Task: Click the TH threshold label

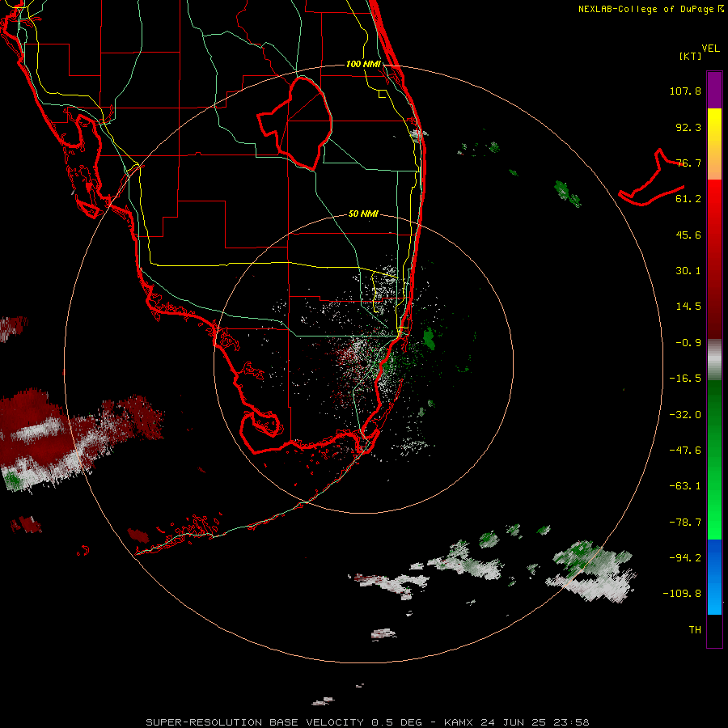Action: 695,630
